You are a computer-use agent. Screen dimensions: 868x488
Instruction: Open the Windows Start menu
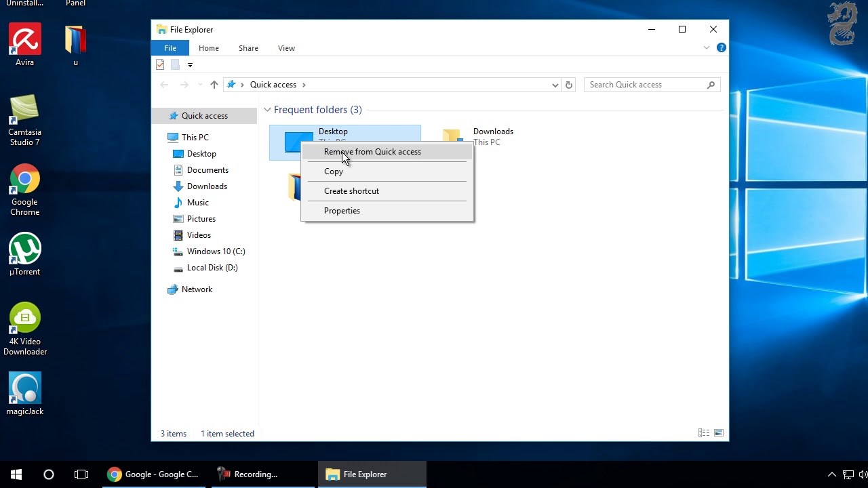click(x=16, y=474)
